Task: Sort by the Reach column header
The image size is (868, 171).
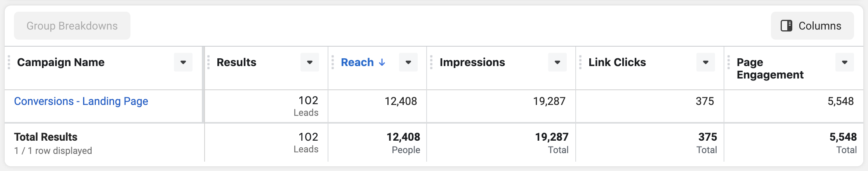Action: tap(357, 62)
